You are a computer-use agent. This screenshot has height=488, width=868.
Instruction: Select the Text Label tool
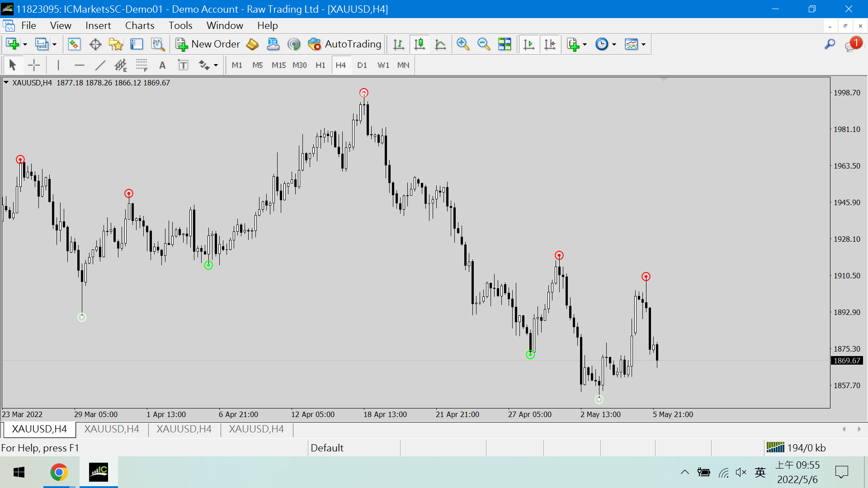tap(183, 66)
